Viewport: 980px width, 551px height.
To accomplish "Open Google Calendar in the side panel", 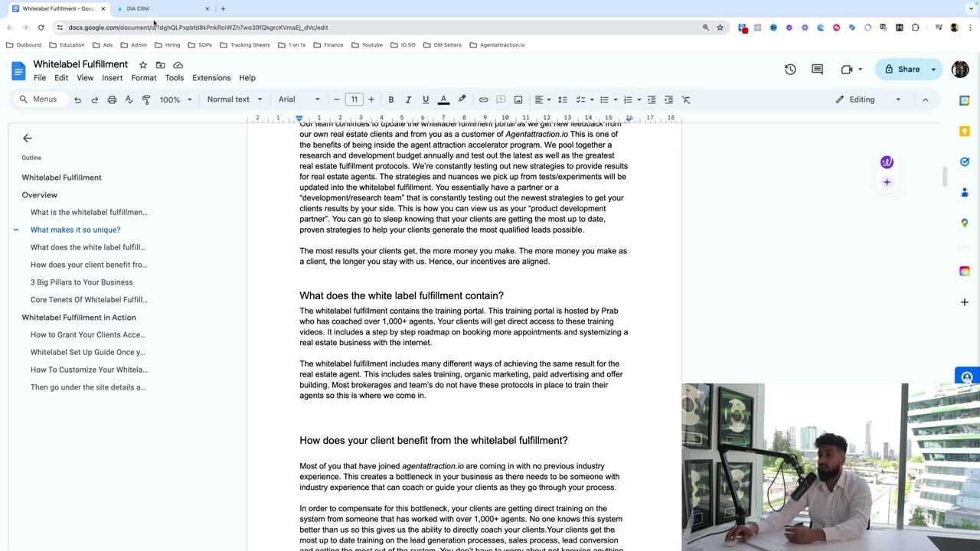I will 965,101.
